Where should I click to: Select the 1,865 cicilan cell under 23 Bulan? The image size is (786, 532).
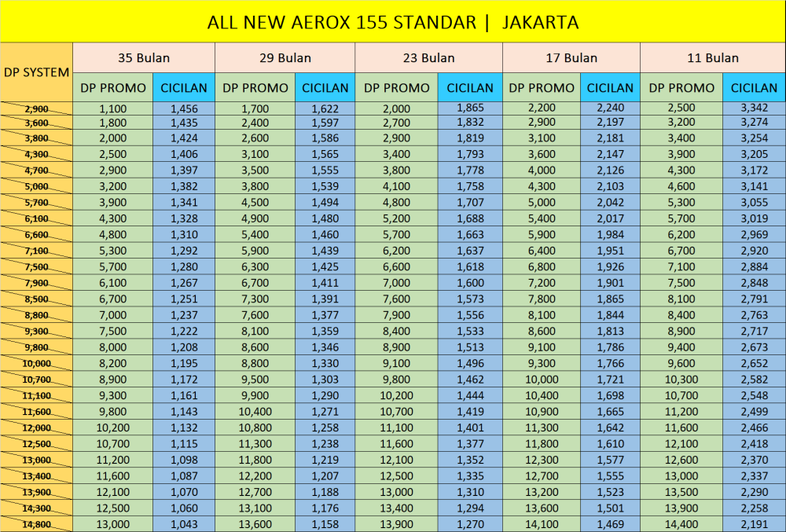pyautogui.click(x=470, y=108)
